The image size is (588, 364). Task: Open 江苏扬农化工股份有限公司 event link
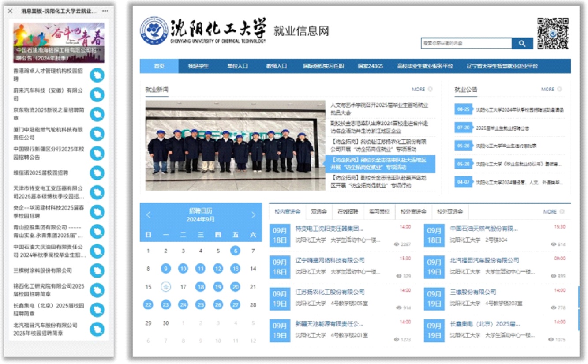[x=330, y=292]
